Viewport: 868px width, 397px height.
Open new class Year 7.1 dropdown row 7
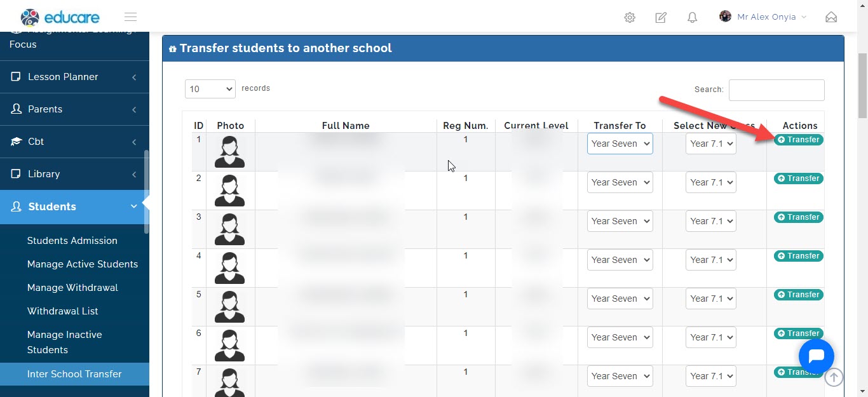(x=711, y=376)
